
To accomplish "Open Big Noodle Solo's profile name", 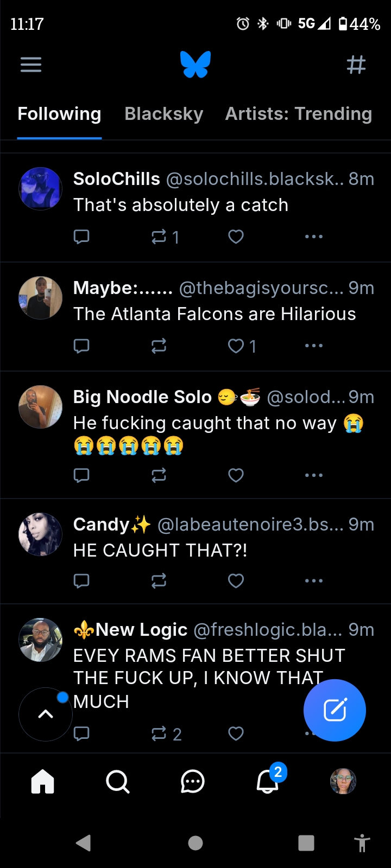I will click(x=142, y=397).
